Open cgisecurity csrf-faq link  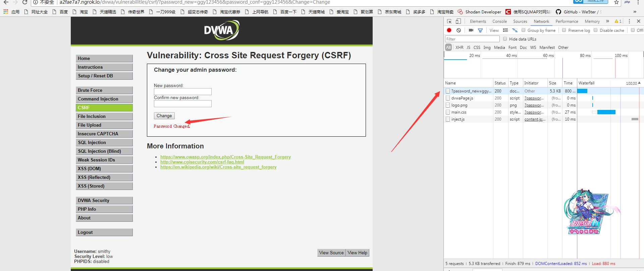click(x=202, y=162)
